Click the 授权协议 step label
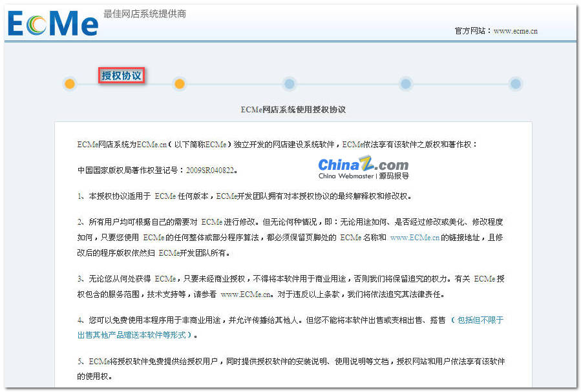 pyautogui.click(x=121, y=76)
